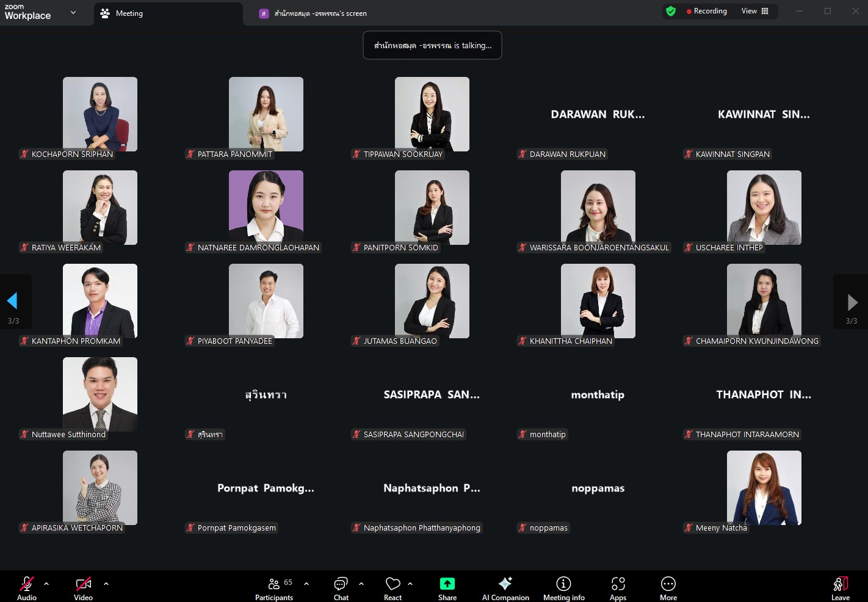
Task: Click the green Share screen button
Action: coord(447,588)
